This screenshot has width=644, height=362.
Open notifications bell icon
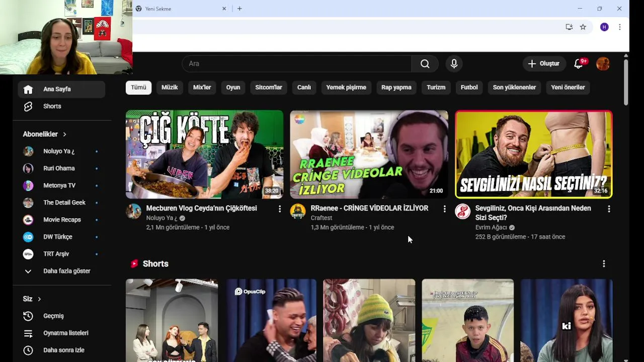(x=579, y=64)
